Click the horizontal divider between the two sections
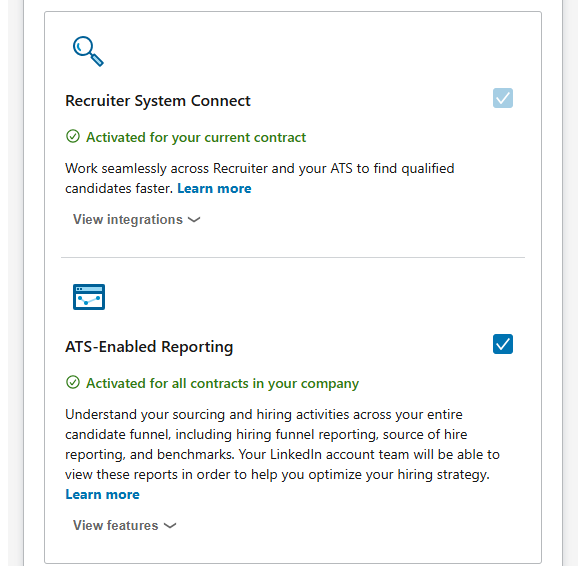The image size is (584, 566). point(293,257)
